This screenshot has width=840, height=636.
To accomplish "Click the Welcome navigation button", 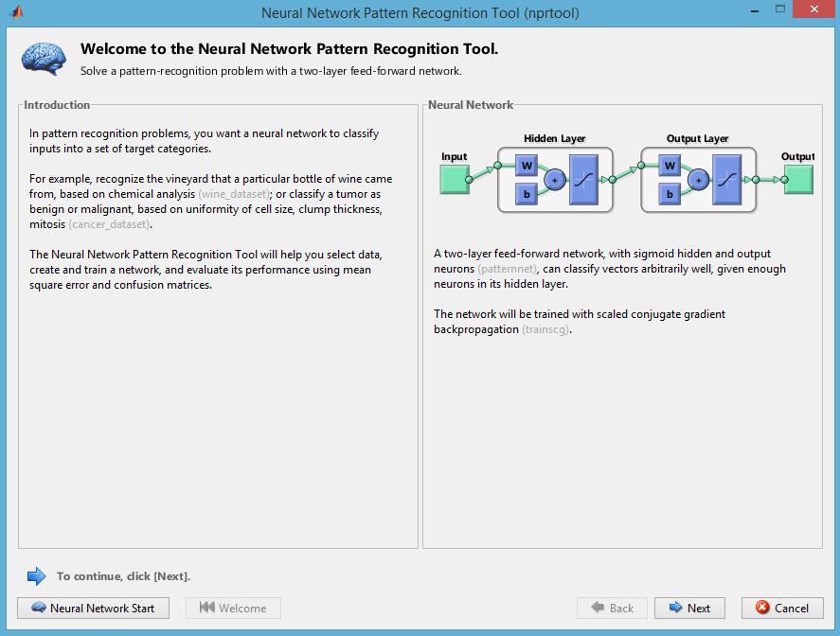I will click(233, 609).
